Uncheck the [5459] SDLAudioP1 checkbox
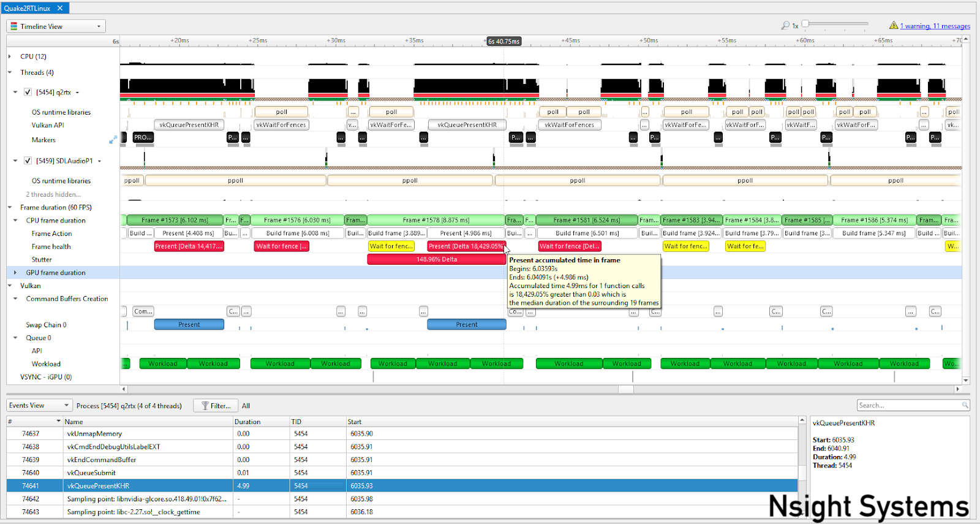This screenshot has width=980, height=524. (28, 161)
